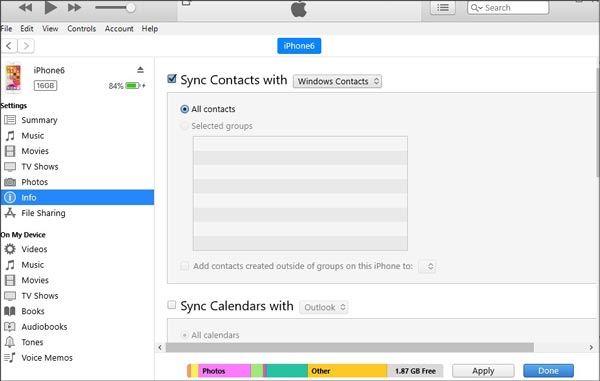The width and height of the screenshot is (600, 381).
Task: Adjust the volume slider knob
Action: coord(130,8)
